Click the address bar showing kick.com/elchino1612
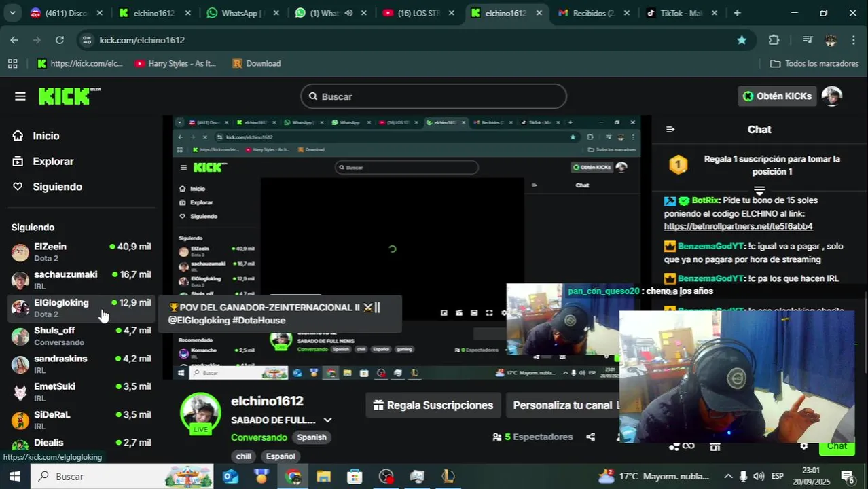This screenshot has height=489, width=868. [414, 40]
